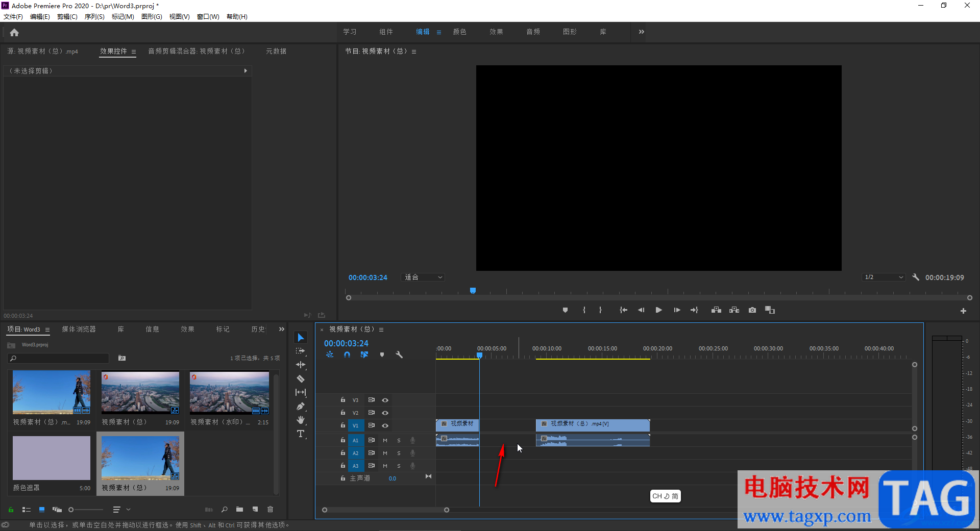The height and width of the screenshot is (531, 980).
Task: Open the 媒体浏览器 tab
Action: [x=79, y=330]
